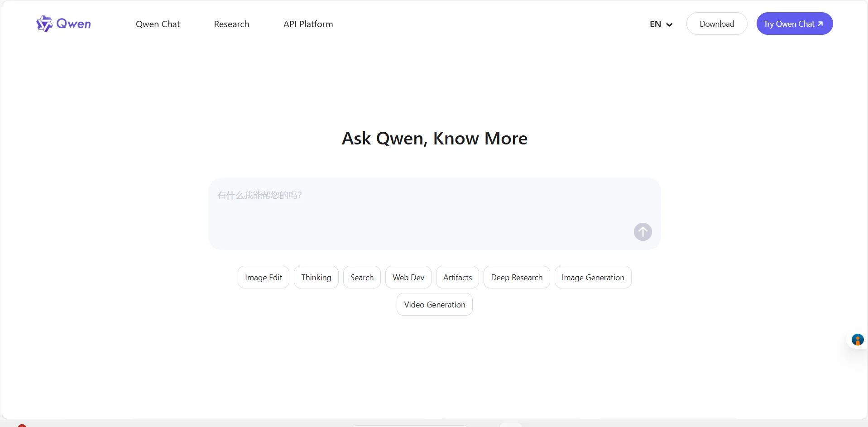868x427 pixels.
Task: Click the Qwen wordmark text
Action: point(73,24)
